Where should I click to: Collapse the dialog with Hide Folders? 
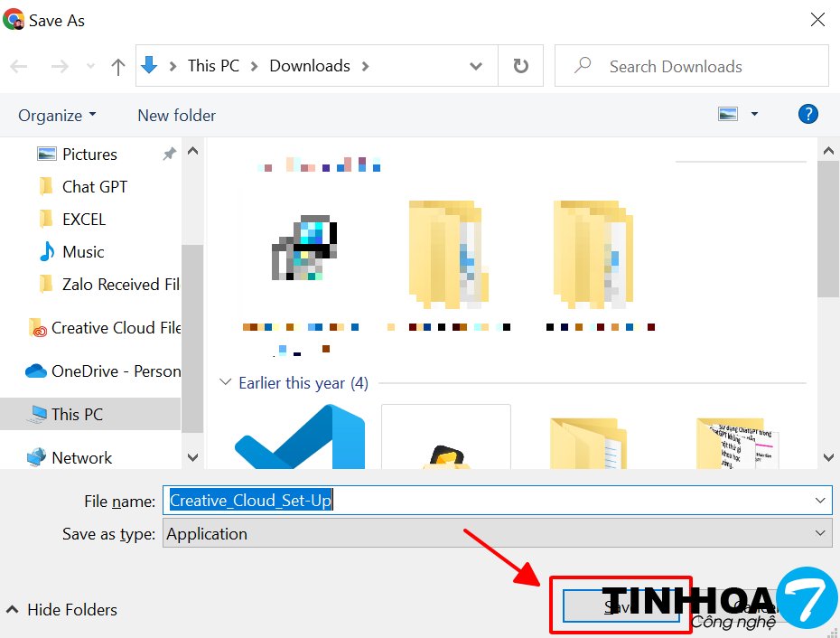(61, 610)
